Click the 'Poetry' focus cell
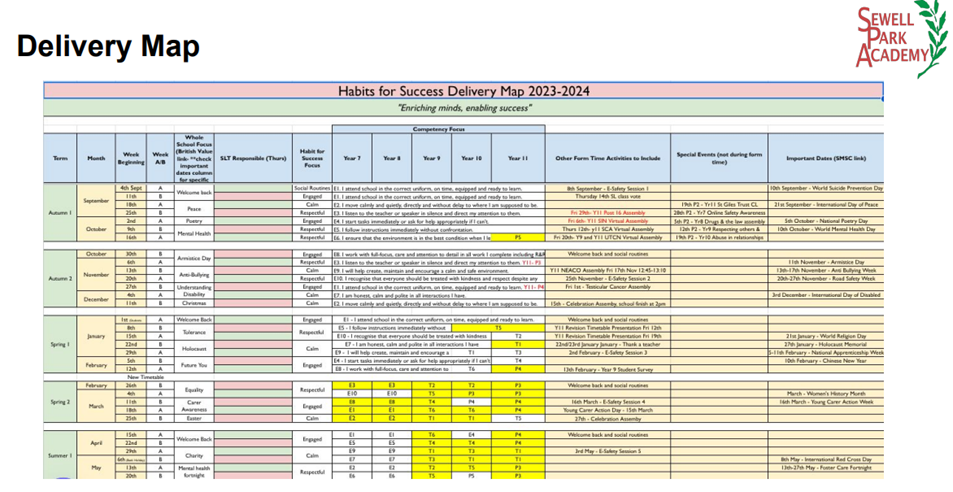The image size is (953, 492). pos(194,222)
